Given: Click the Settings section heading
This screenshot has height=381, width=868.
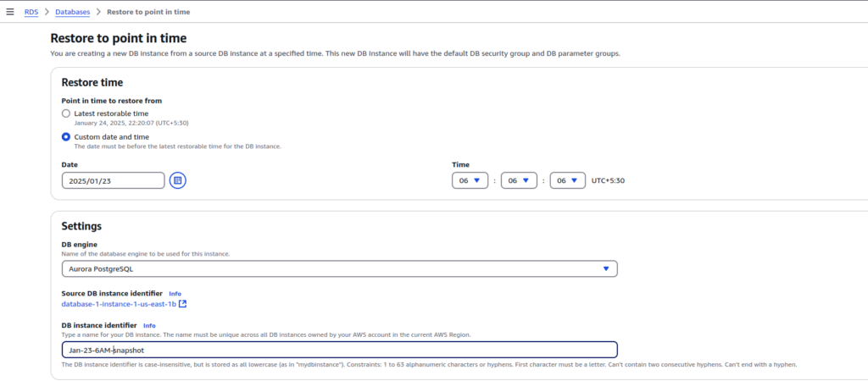Looking at the screenshot, I should point(81,226).
